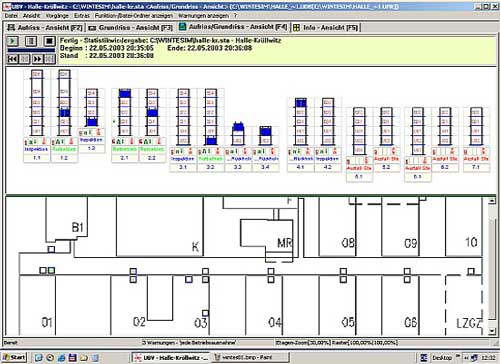This screenshot has width=500, height=364.
Task: Select the silo column labeled 7.1
Action: tap(476, 139)
